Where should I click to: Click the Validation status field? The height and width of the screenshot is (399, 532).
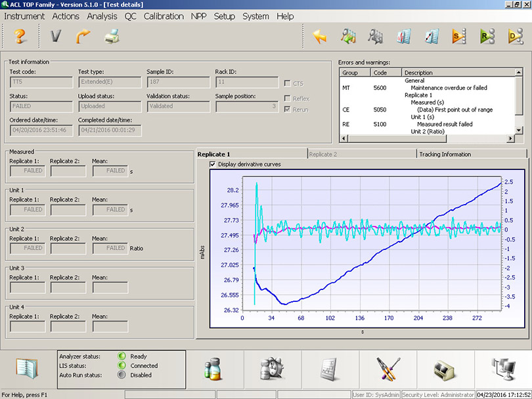(179, 106)
